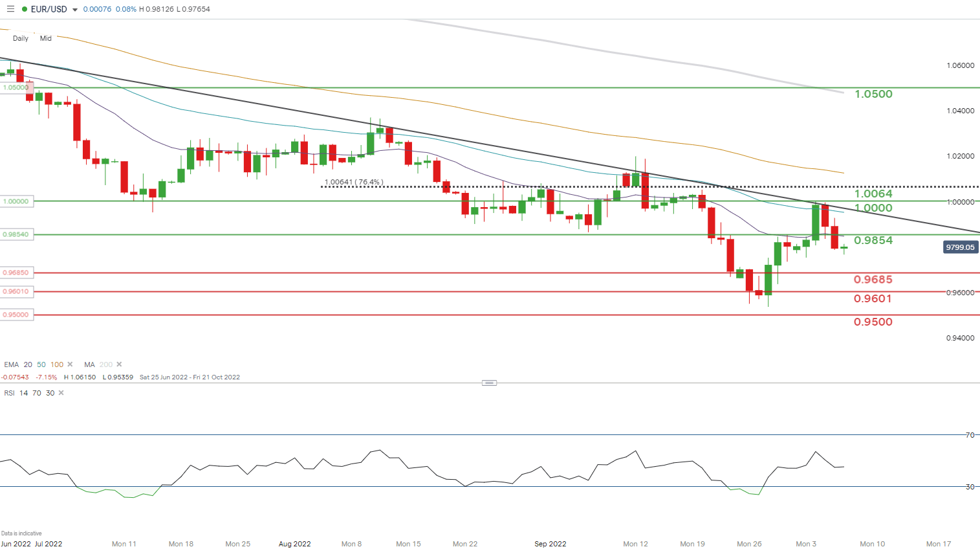This screenshot has height=549, width=980.
Task: Click the RSI 14 period value
Action: pos(24,393)
